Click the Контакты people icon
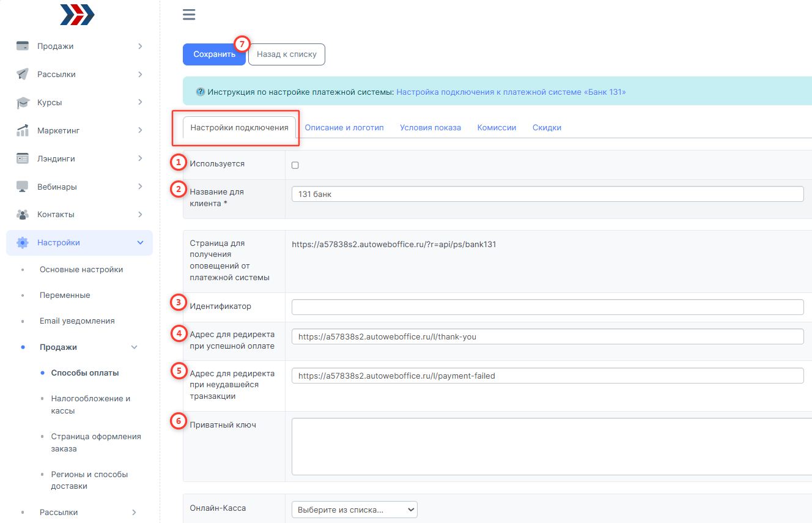Image resolution: width=812 pixels, height=523 pixels. 23,215
